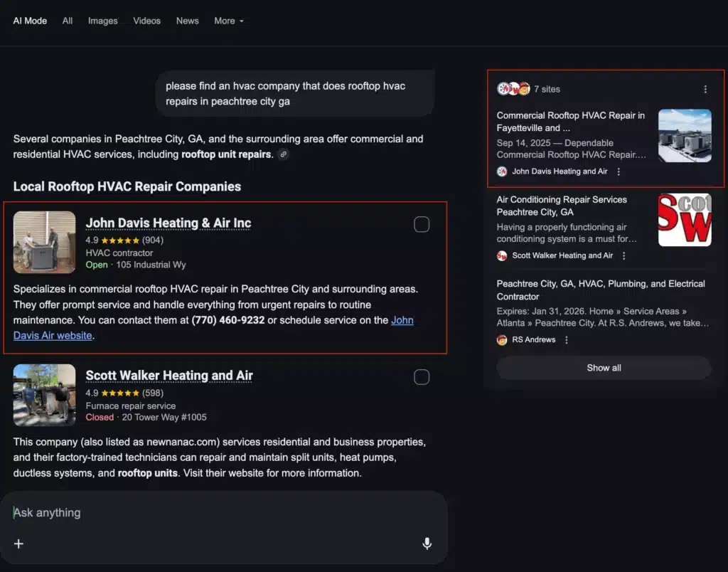Screen dimensions: 728x572
Task: Open options menu next to RS Andrews source
Action: point(567,340)
